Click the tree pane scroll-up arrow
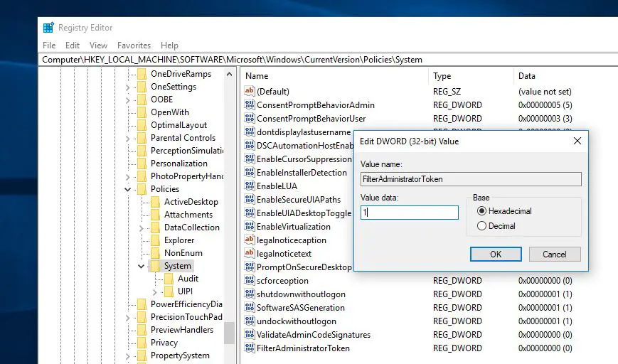Screen dimensions: 618x364 (229, 74)
